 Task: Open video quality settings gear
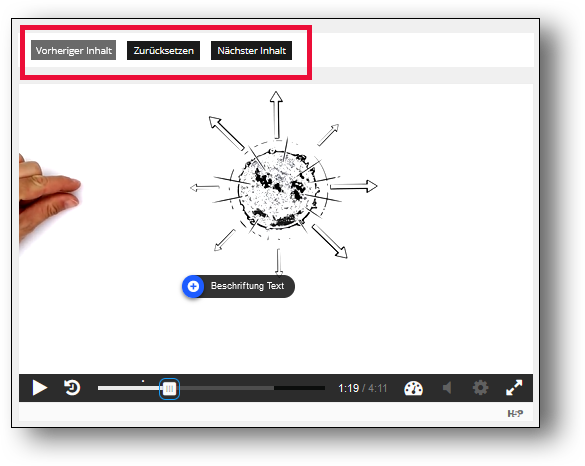[481, 388]
